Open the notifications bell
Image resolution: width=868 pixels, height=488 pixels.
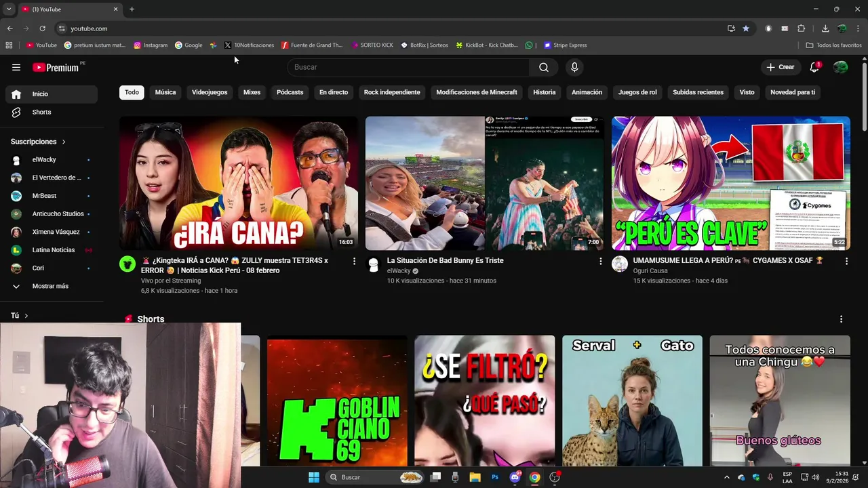pos(814,67)
